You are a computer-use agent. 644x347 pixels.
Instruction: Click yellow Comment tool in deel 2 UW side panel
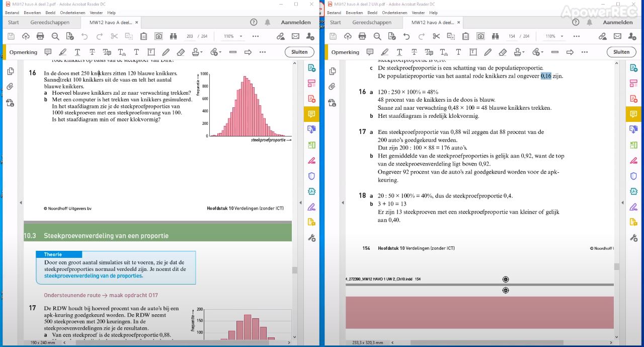[x=633, y=114]
